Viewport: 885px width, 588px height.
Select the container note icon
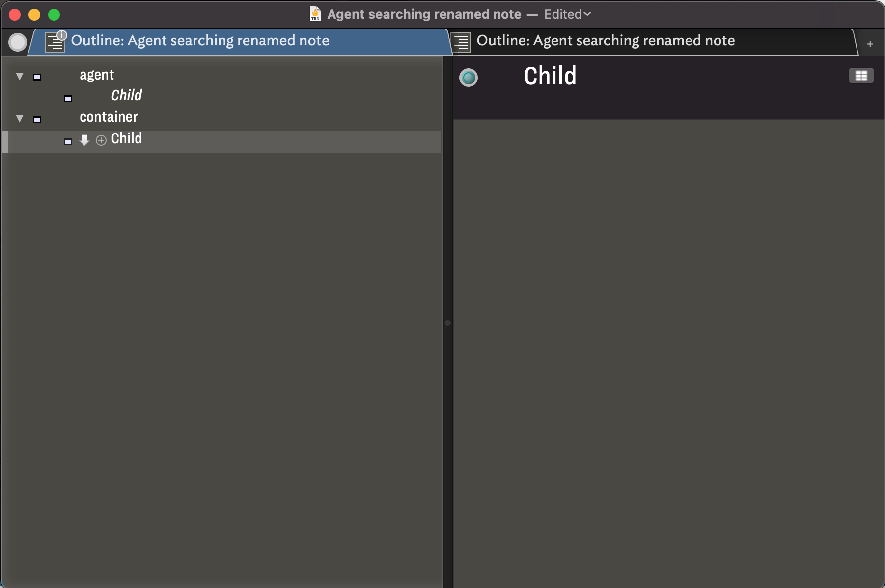(x=37, y=120)
